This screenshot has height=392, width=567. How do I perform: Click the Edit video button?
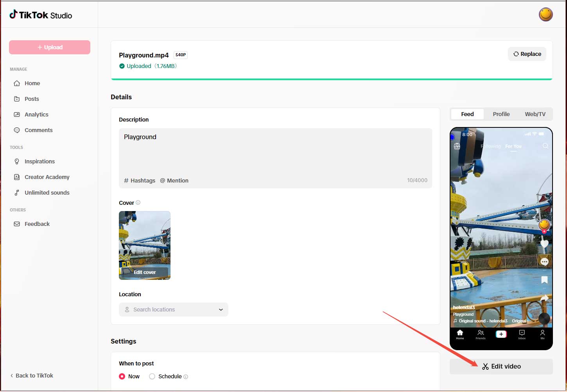click(x=501, y=366)
